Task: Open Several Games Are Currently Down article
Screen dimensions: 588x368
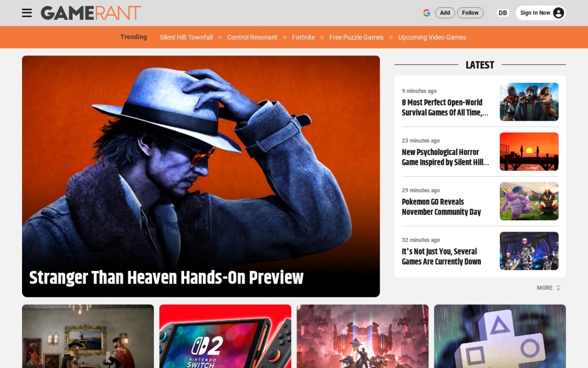Action: click(441, 256)
